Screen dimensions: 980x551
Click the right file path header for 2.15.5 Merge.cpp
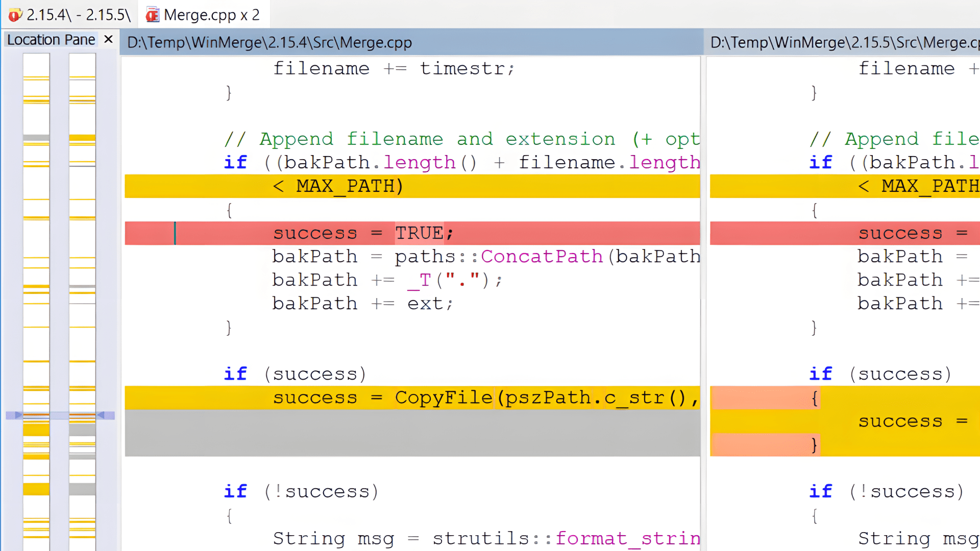843,42
